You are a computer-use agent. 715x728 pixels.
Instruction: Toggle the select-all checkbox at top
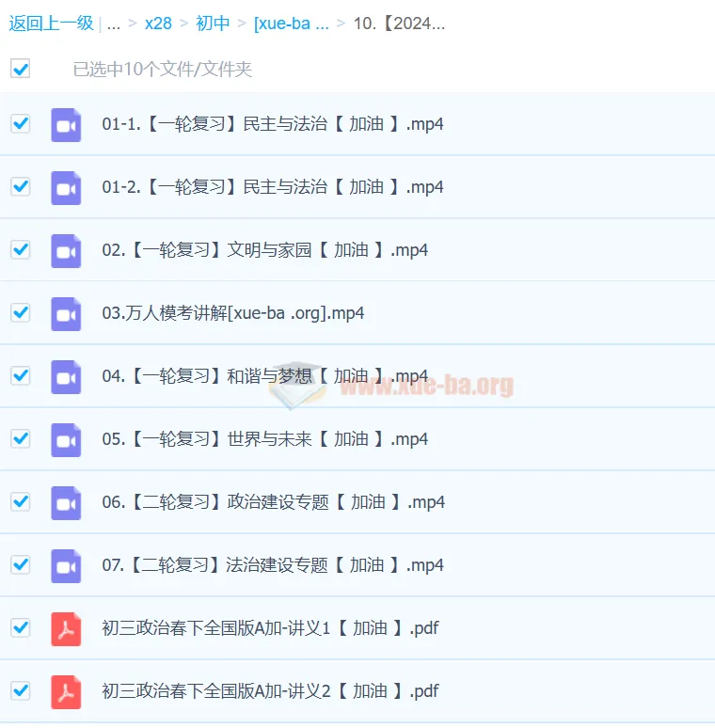point(20,69)
